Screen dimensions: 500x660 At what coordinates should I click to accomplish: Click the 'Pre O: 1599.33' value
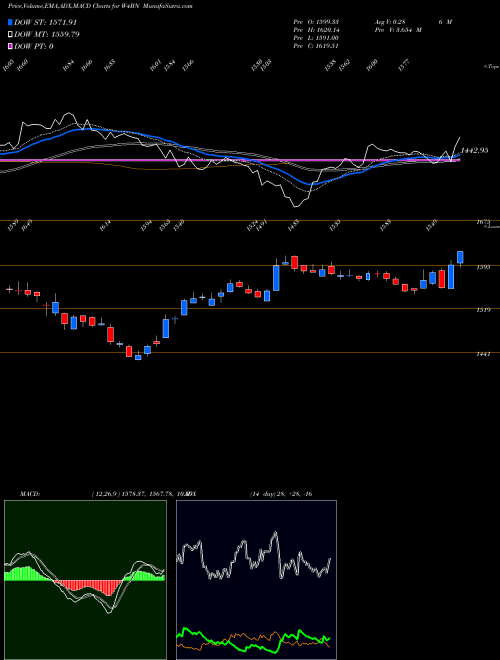(x=316, y=22)
